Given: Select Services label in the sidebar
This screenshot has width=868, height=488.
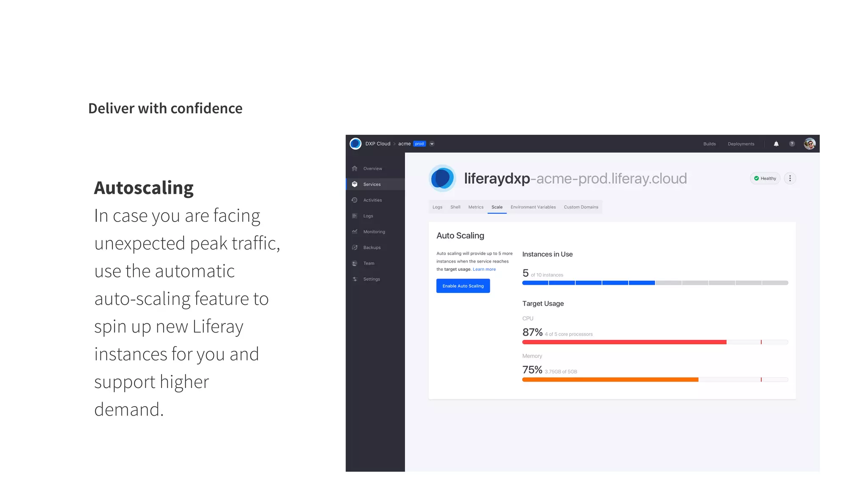Looking at the screenshot, I should (372, 184).
